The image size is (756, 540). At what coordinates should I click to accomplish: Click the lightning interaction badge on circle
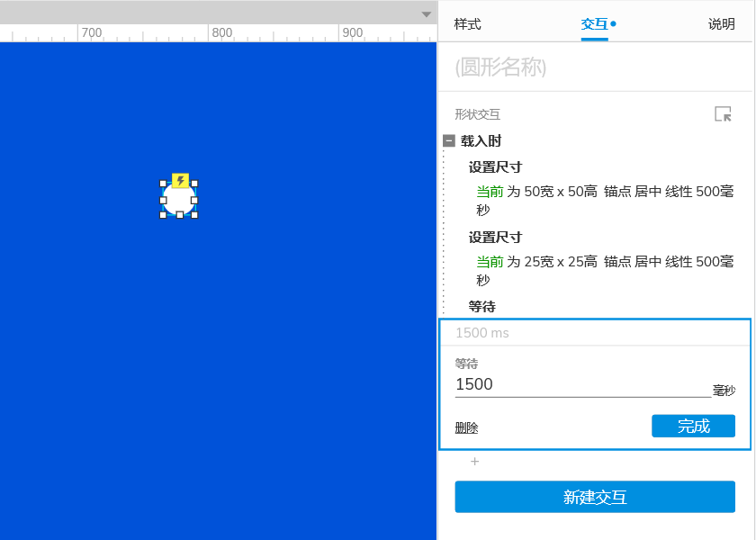tap(180, 181)
